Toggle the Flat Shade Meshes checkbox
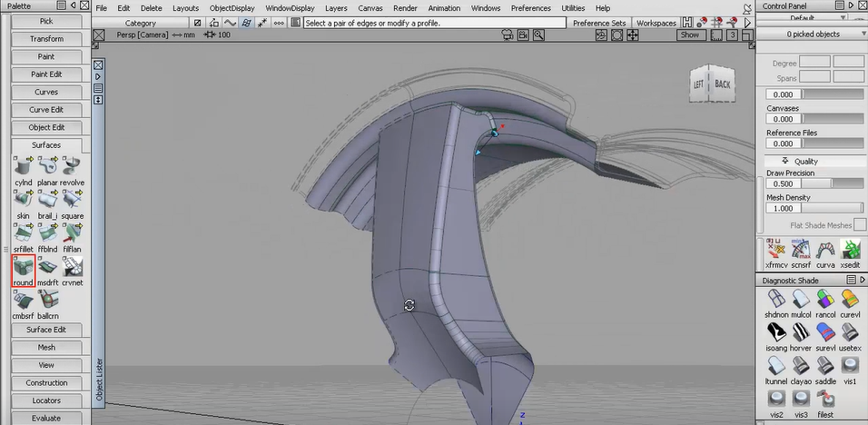Image resolution: width=868 pixels, height=425 pixels. click(858, 225)
